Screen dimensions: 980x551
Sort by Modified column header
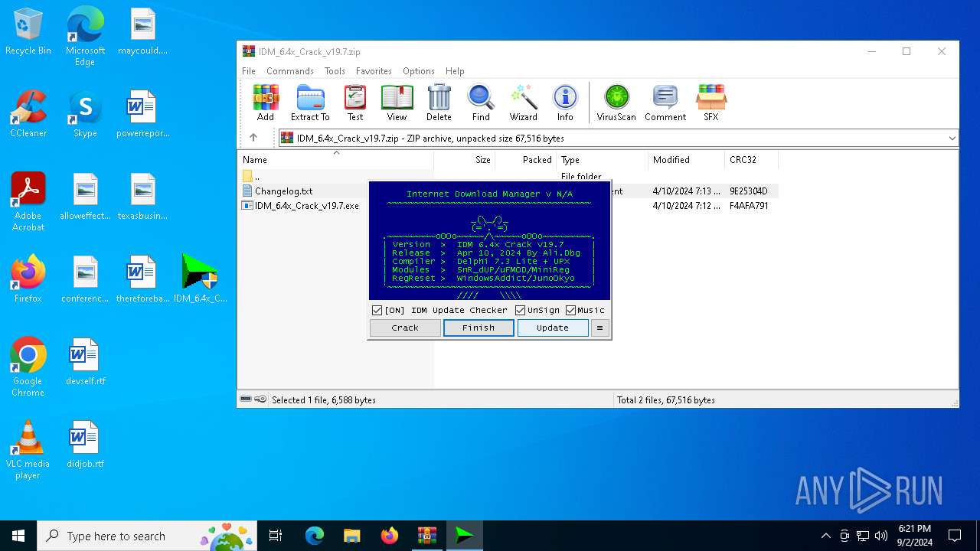click(x=686, y=160)
